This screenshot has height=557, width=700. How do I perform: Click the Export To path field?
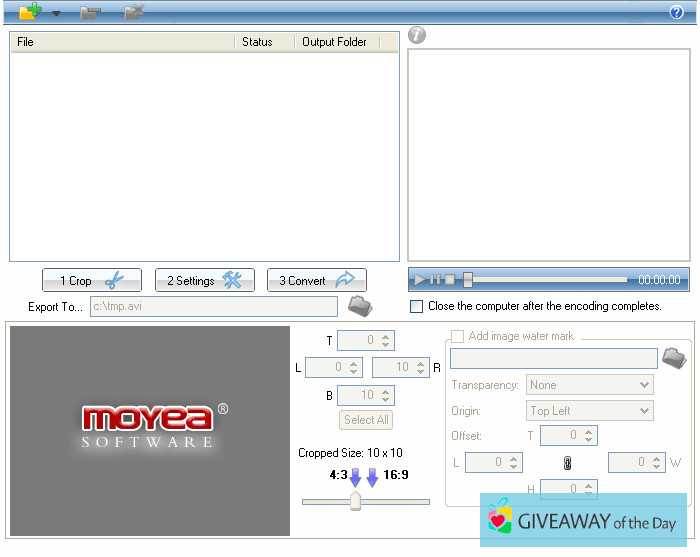point(214,307)
